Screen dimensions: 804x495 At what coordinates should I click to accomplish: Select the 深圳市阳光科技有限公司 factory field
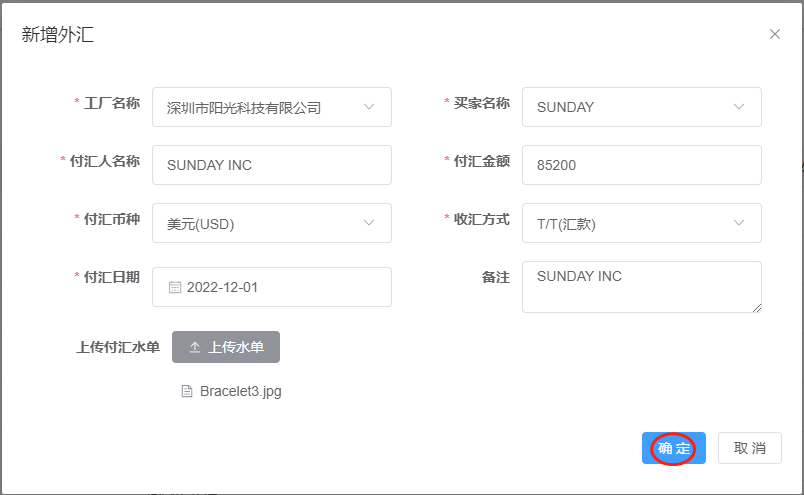[x=272, y=107]
